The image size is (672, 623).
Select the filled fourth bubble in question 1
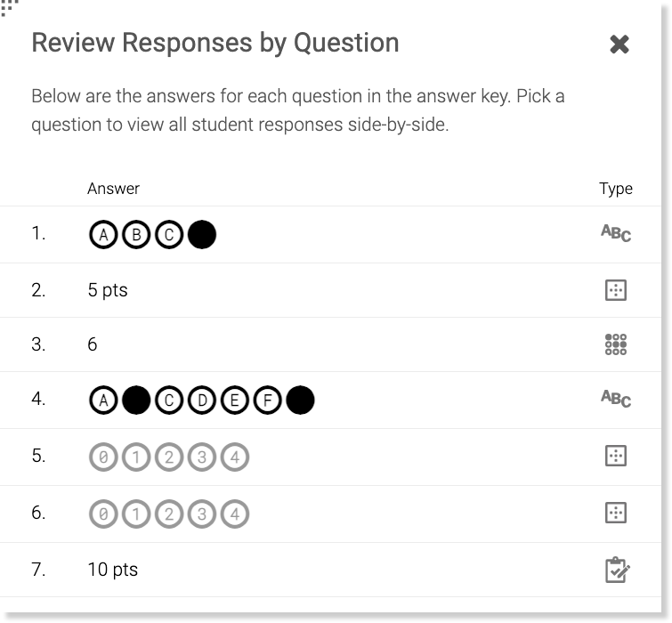[202, 235]
